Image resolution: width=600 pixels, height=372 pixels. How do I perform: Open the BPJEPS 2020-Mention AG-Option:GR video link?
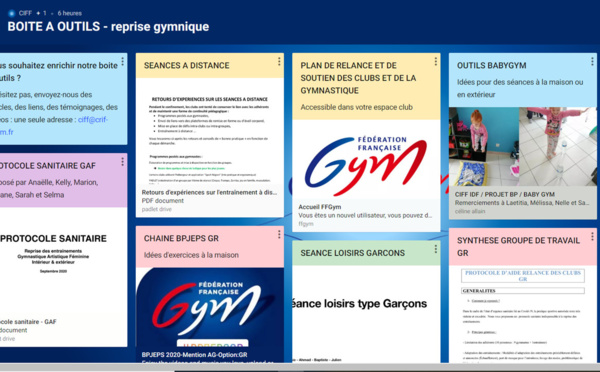[x=194, y=355]
